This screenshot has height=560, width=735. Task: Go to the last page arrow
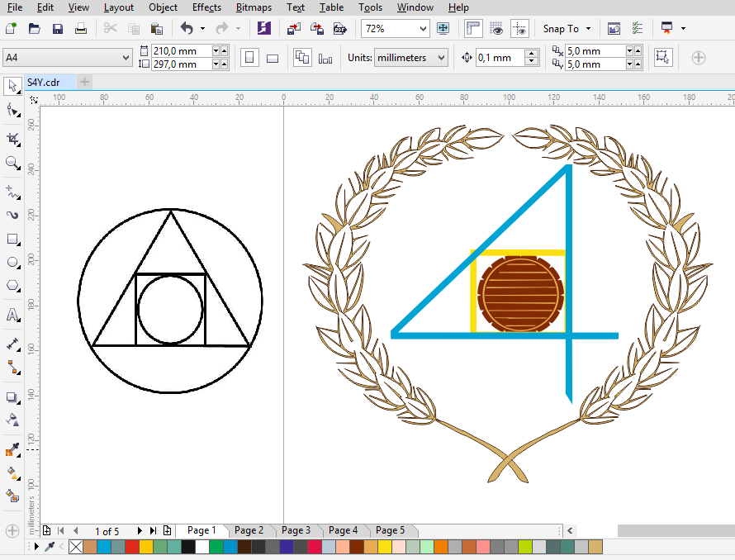153,531
